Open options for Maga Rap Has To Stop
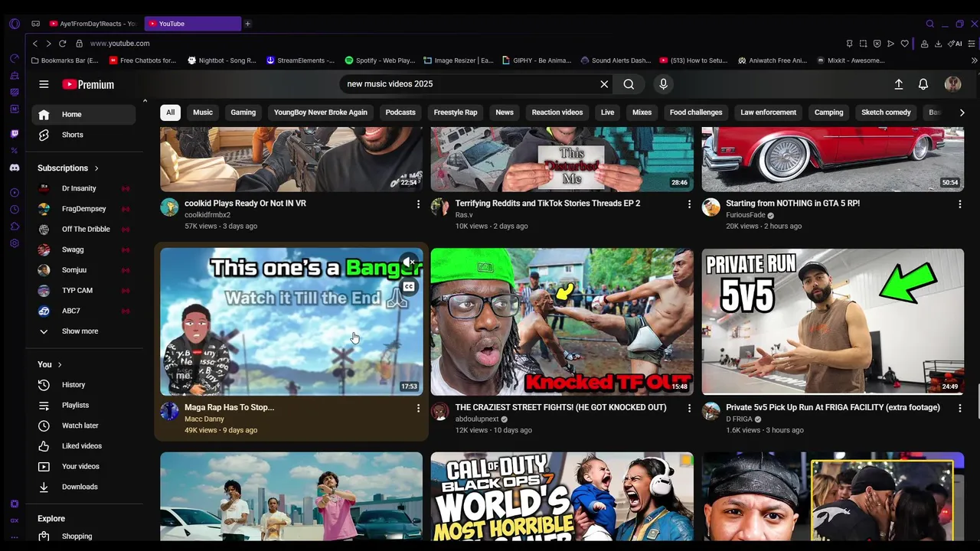This screenshot has height=551, width=980. tap(418, 409)
